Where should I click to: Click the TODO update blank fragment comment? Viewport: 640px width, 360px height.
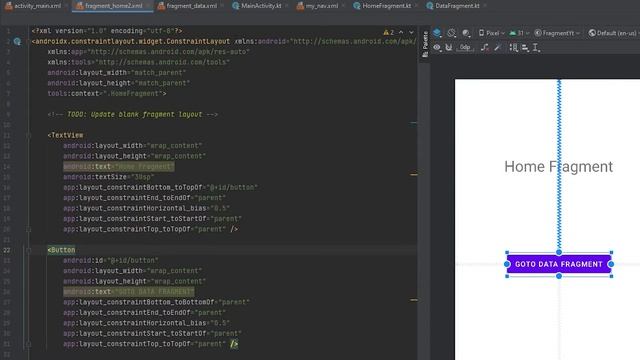[133, 114]
